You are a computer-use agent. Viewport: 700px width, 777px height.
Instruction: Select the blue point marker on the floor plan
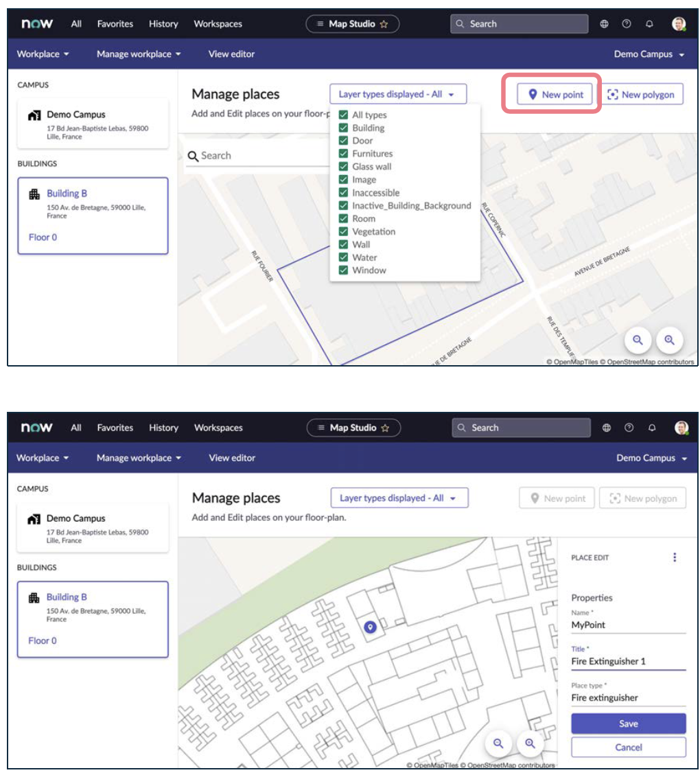pos(370,627)
